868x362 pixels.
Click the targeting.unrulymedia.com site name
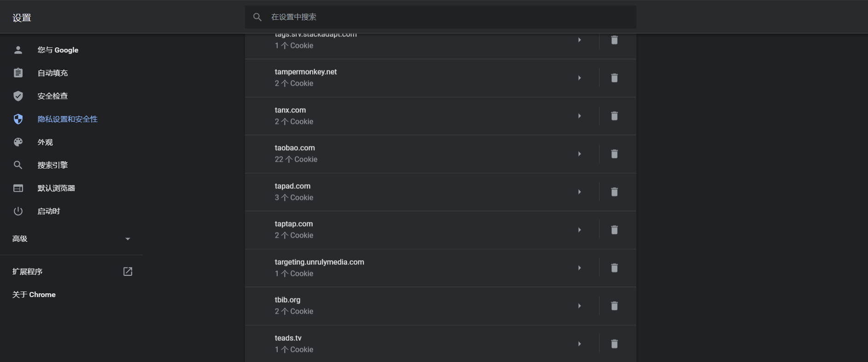tap(320, 262)
